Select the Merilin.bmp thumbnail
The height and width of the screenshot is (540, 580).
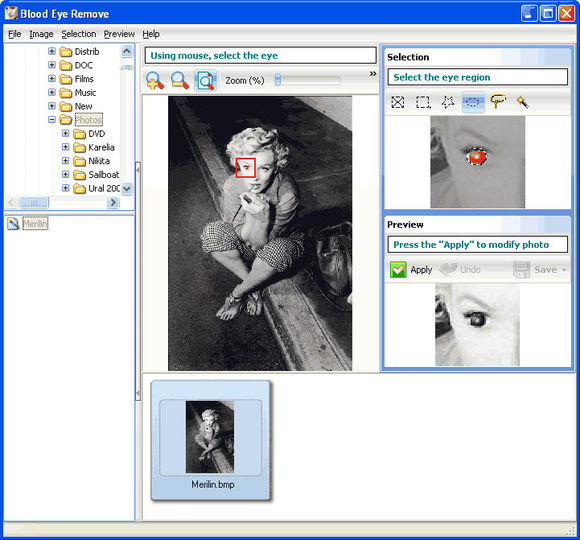click(x=210, y=440)
